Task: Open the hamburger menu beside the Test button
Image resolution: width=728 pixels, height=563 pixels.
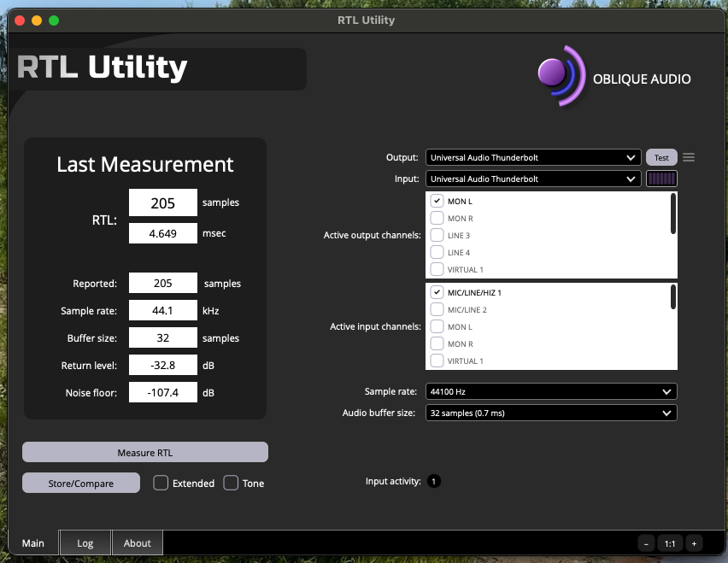Action: click(689, 157)
